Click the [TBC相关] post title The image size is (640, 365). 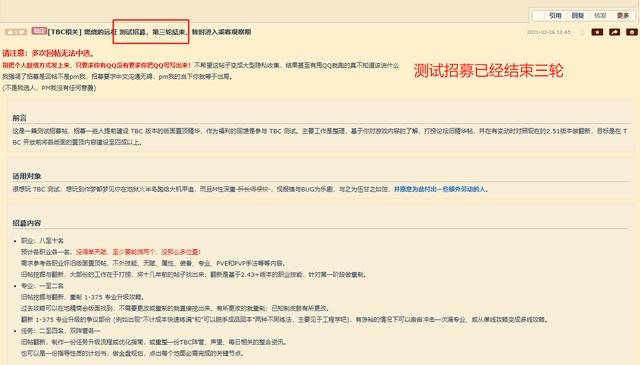149,32
